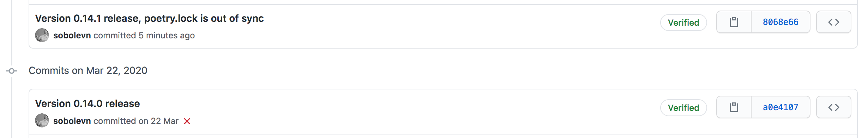Open the 'Version 0.14.0 release' commit title
Screen dimensions: 868x138
point(88,103)
